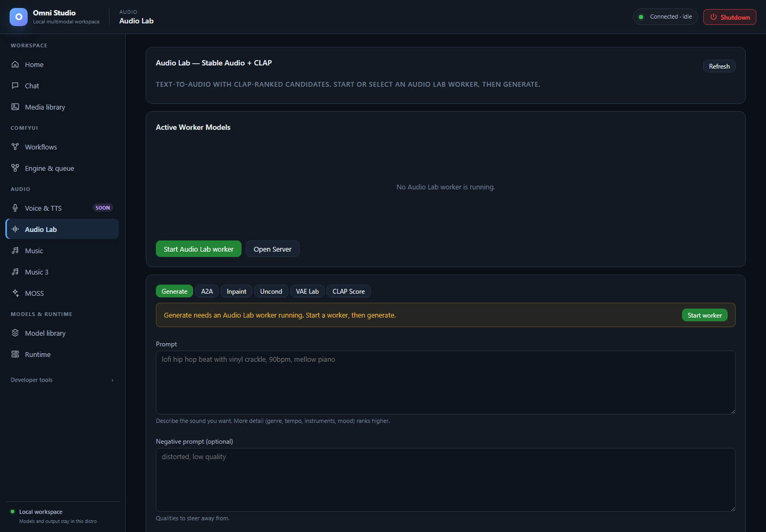Click the 'Generate needs an Audio Lab worker' warning text
Viewport: 766px width, 532px height.
[280, 315]
